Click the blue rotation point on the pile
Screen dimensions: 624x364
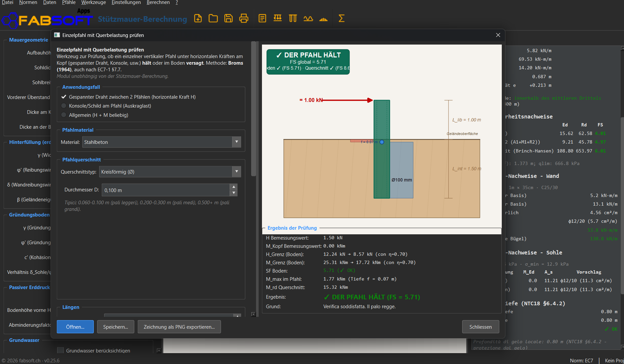coord(382,142)
